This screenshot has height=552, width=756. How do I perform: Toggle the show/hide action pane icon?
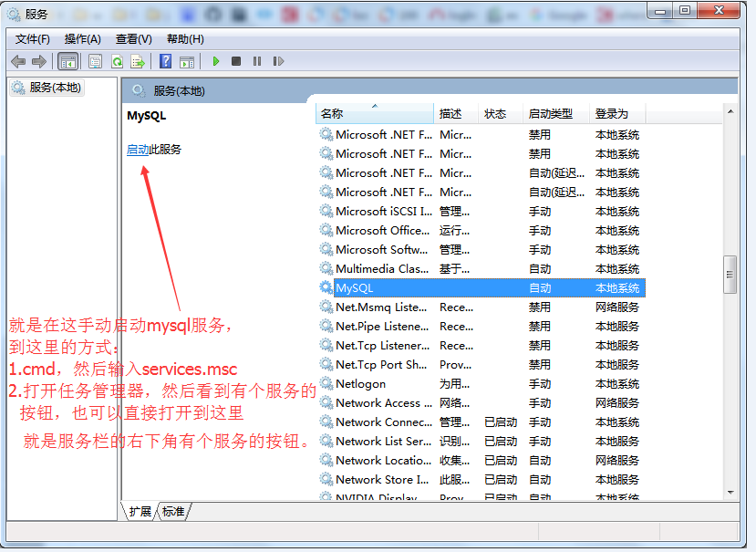187,62
